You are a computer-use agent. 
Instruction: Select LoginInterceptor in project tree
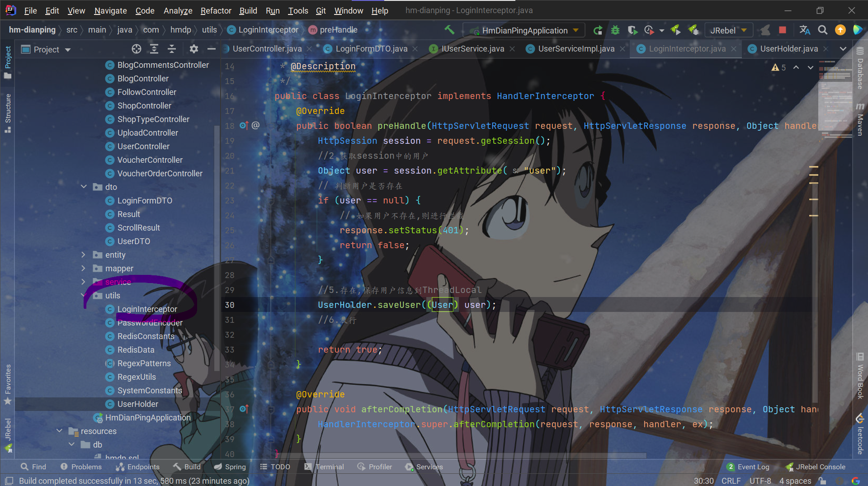coord(147,309)
